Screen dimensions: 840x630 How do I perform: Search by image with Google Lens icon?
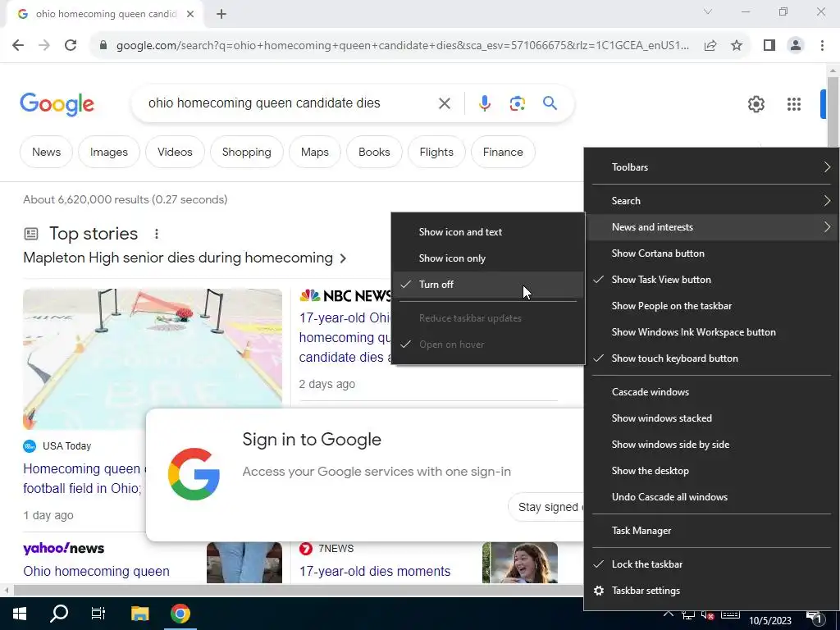pos(517,103)
